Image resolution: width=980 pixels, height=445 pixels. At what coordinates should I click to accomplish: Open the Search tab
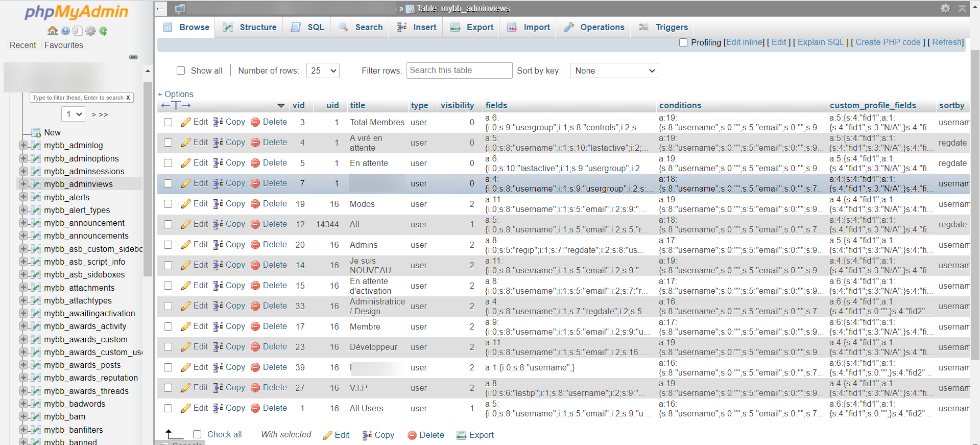click(x=361, y=27)
